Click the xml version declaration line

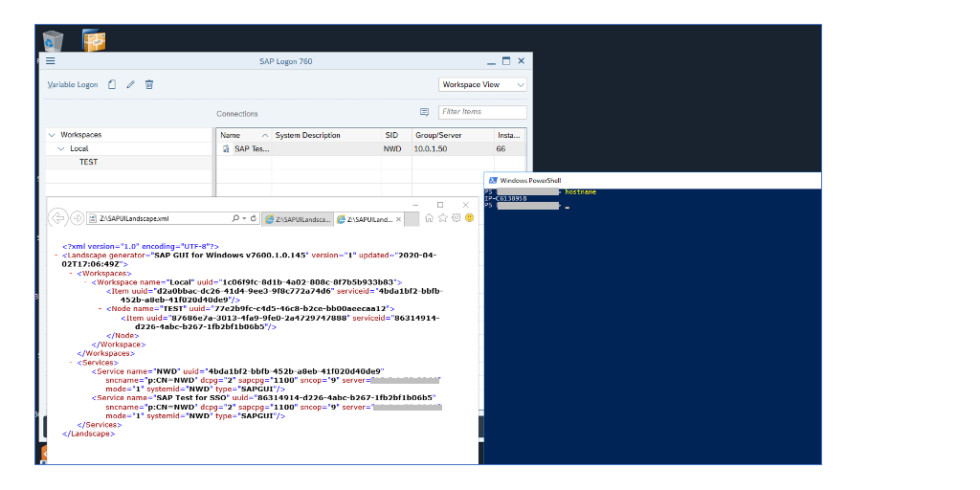click(141, 247)
